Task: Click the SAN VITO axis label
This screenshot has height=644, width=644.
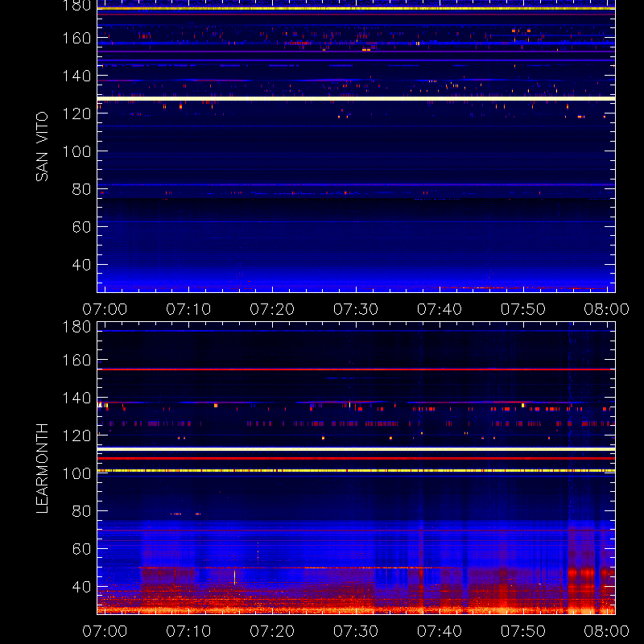Action: pos(42,147)
